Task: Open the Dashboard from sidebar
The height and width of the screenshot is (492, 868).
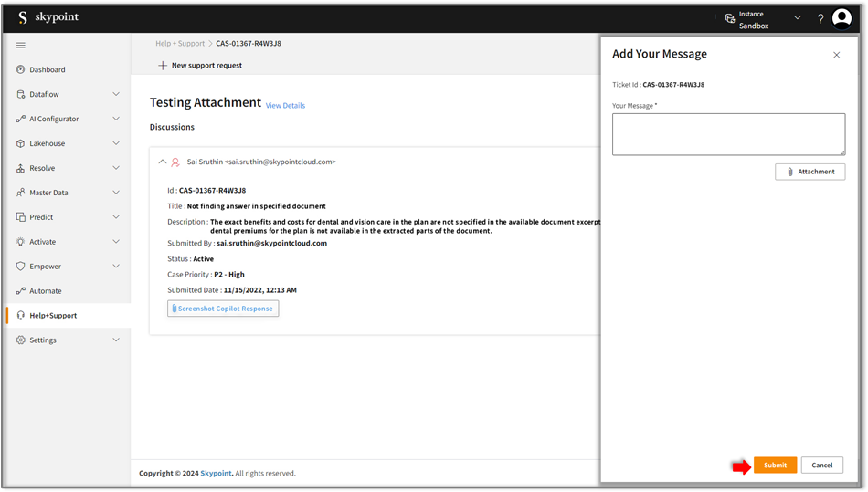Action: point(47,69)
